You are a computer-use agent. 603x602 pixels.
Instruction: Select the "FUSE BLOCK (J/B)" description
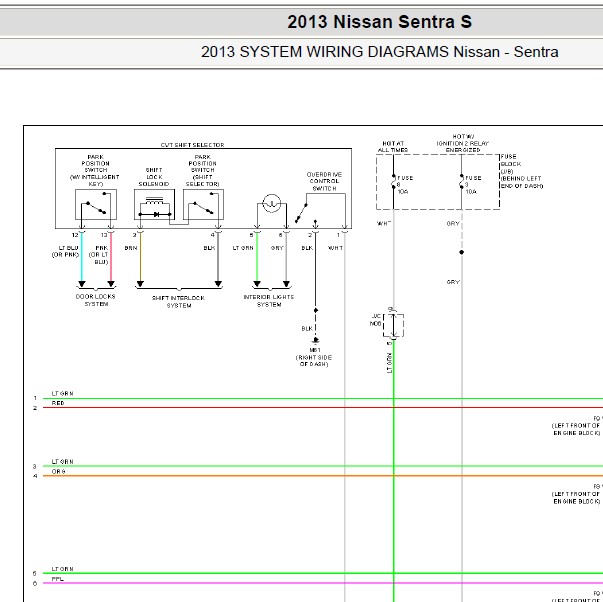point(521,171)
